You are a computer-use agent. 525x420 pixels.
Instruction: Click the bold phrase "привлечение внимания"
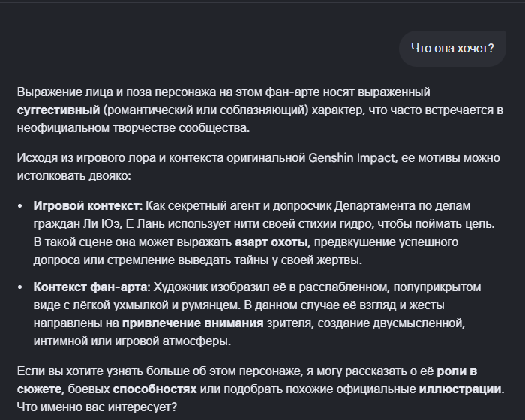193,323
